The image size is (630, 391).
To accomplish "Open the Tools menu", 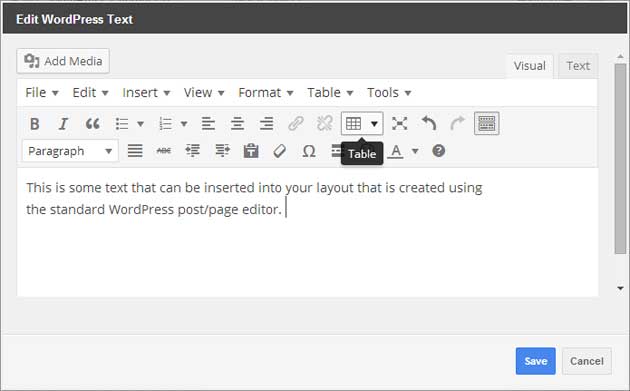I will (x=389, y=93).
